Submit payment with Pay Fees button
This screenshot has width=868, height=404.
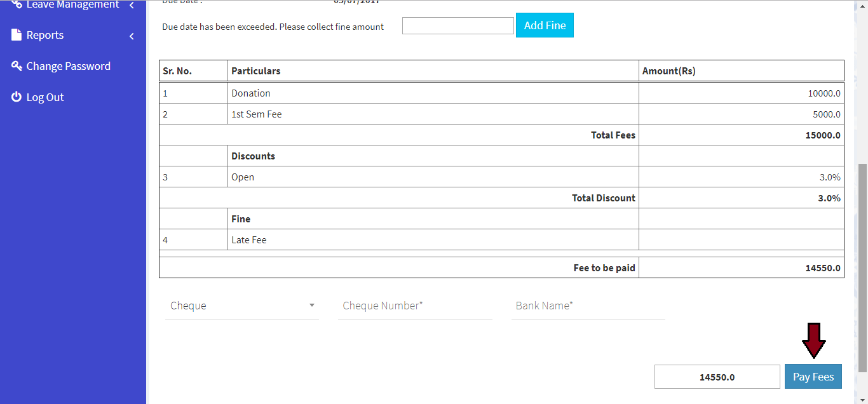pos(813,377)
